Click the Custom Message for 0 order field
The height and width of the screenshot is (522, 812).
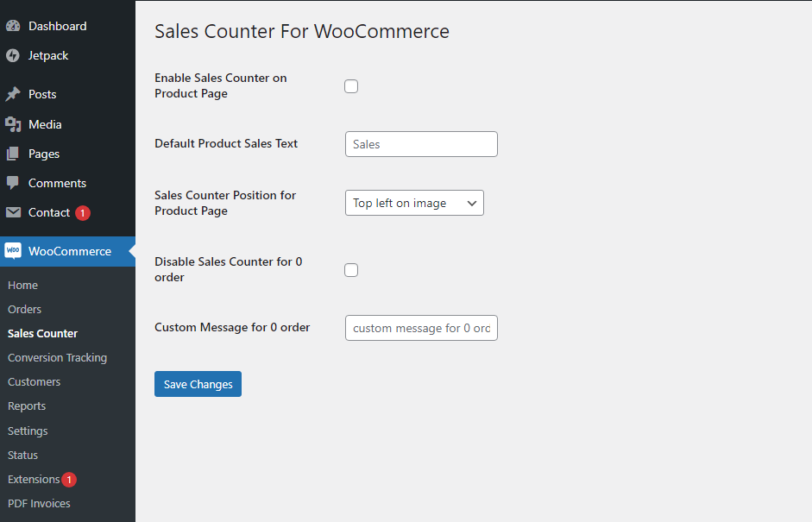pos(421,328)
